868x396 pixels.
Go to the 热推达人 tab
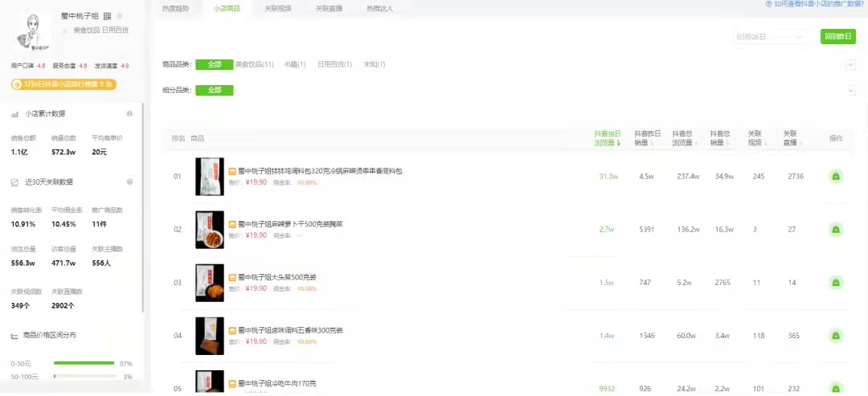[379, 9]
